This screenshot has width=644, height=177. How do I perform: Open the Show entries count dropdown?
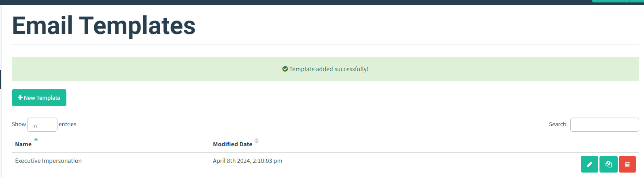(x=42, y=125)
